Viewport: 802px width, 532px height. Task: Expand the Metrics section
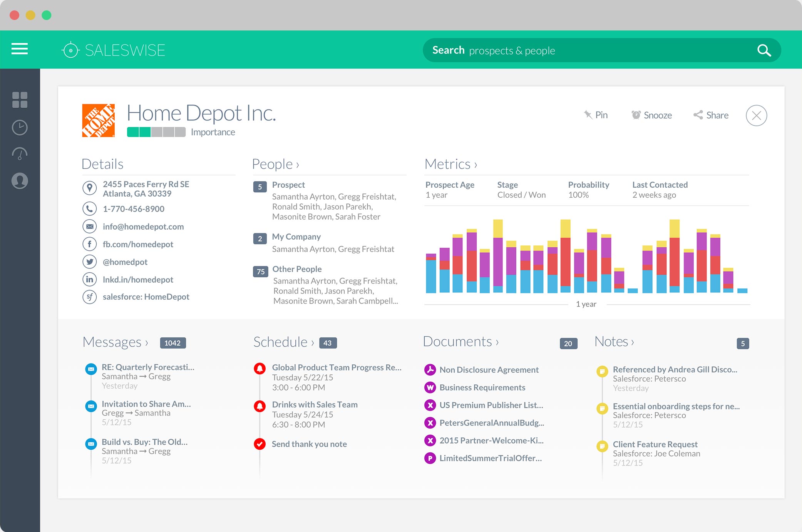pos(451,164)
